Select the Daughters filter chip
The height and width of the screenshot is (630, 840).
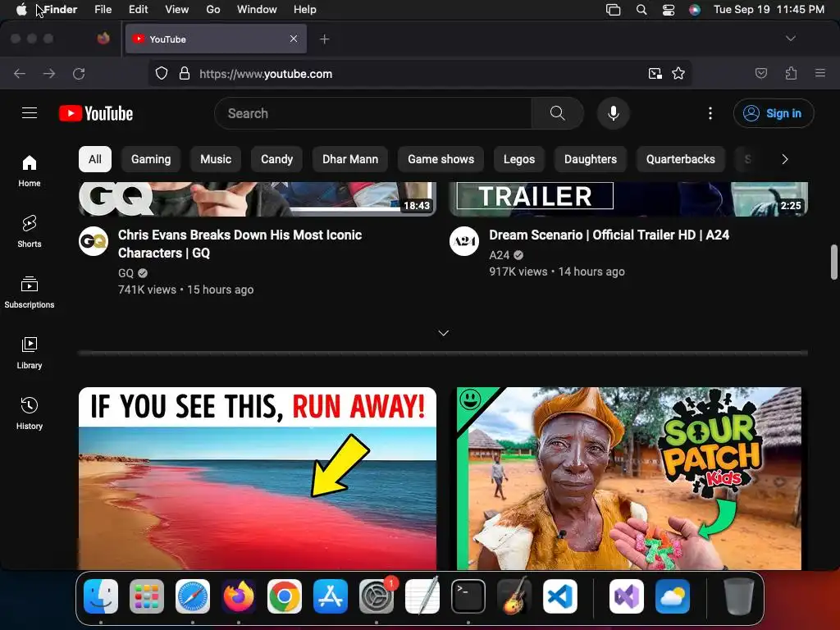point(591,159)
